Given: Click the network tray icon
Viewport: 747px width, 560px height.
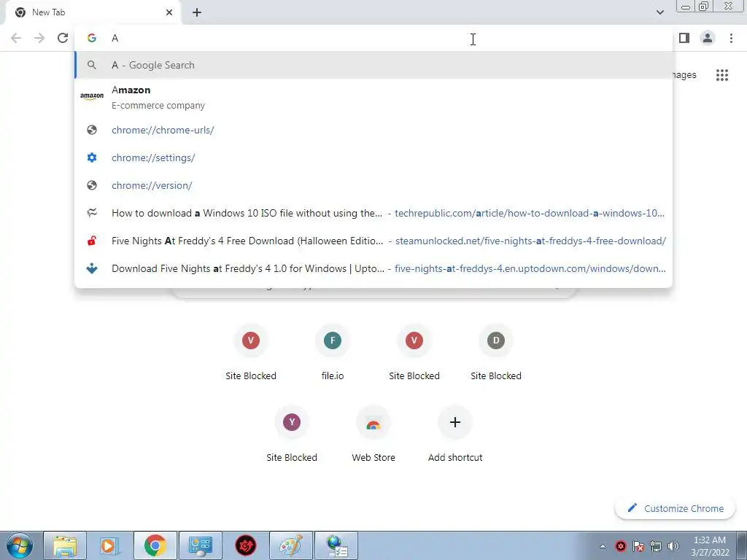Looking at the screenshot, I should tap(656, 546).
